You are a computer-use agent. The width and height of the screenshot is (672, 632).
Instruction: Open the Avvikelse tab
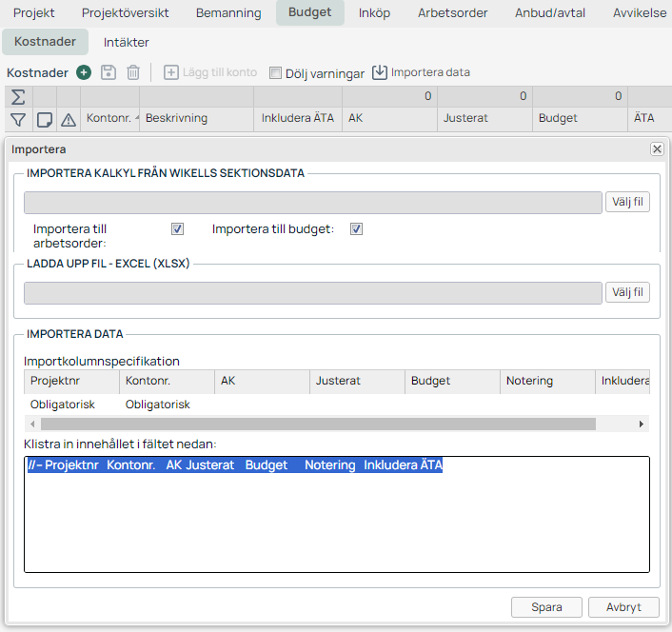pos(640,13)
